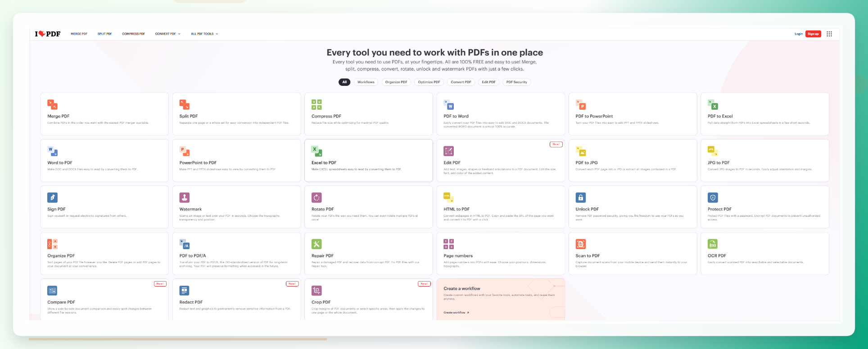The width and height of the screenshot is (868, 349).
Task: Click the OCR PDF icon
Action: pos(713,244)
